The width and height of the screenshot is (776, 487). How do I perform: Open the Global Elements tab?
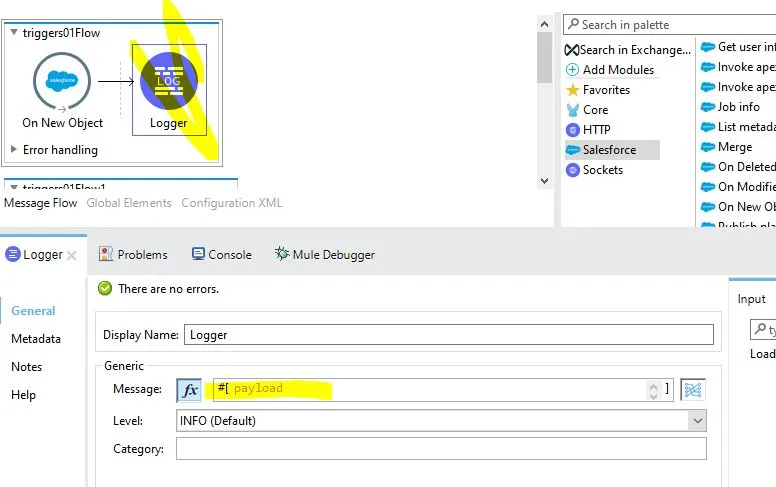[129, 203]
